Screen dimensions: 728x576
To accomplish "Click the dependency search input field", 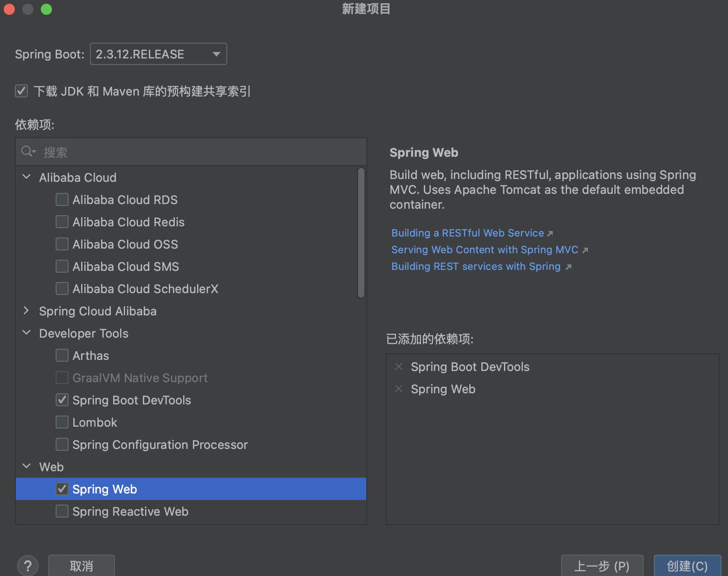I will (x=199, y=152).
